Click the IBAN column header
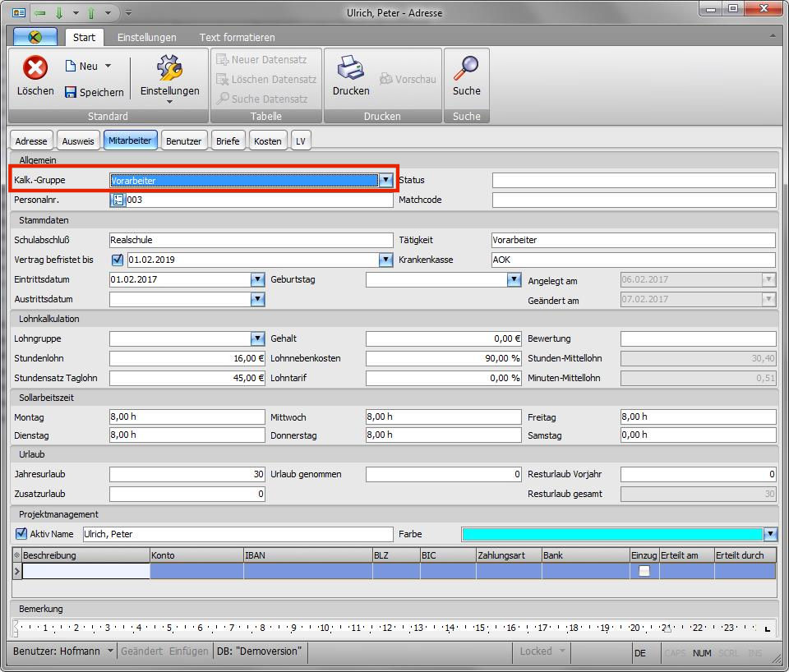Image resolution: width=789 pixels, height=672 pixels. [308, 555]
